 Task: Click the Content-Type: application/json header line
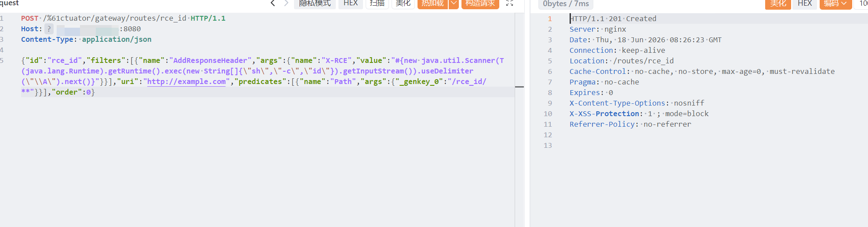[x=86, y=40]
